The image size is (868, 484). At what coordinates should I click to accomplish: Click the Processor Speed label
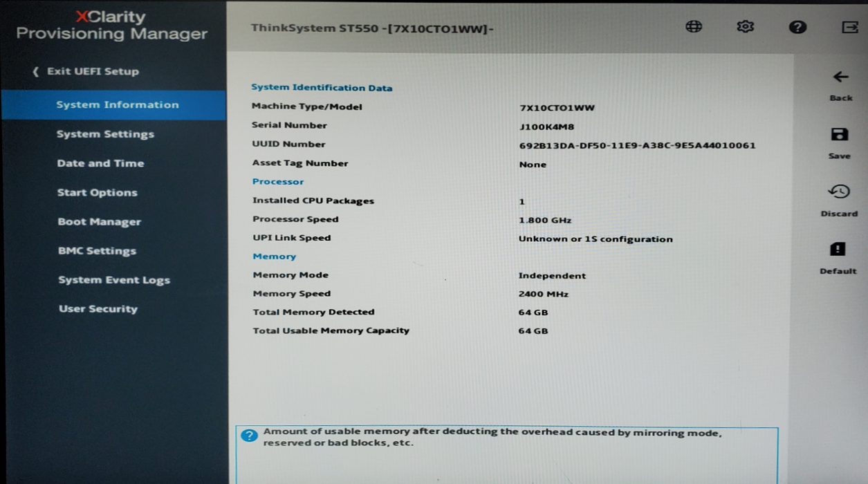(295, 219)
